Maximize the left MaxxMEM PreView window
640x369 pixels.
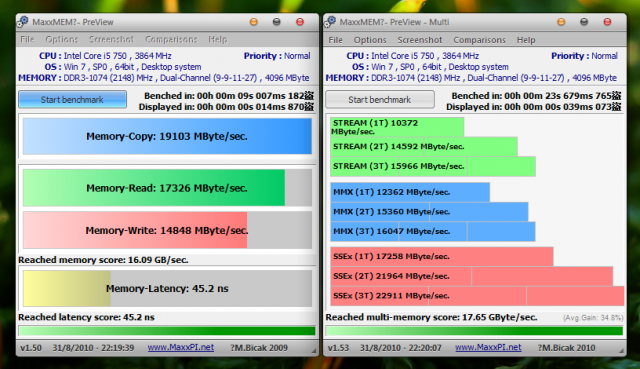click(x=277, y=22)
